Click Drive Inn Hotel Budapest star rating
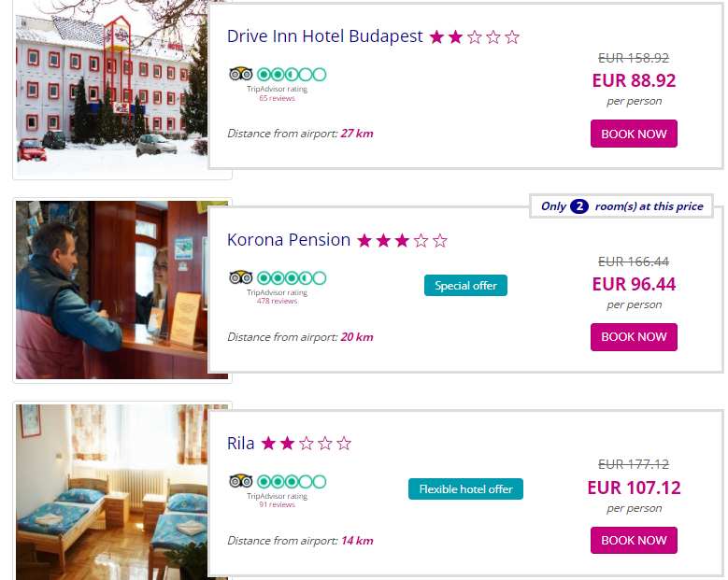Image resolution: width=728 pixels, height=580 pixels. pyautogui.click(x=474, y=37)
